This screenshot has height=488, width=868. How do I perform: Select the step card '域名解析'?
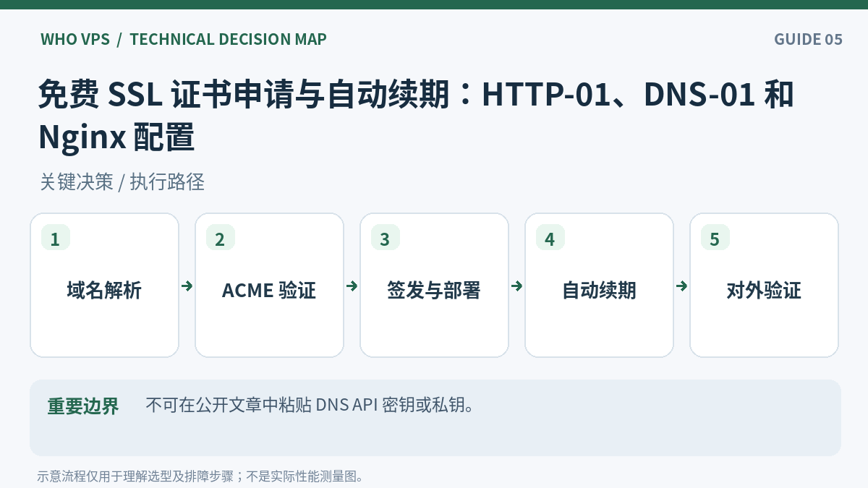[x=104, y=285]
